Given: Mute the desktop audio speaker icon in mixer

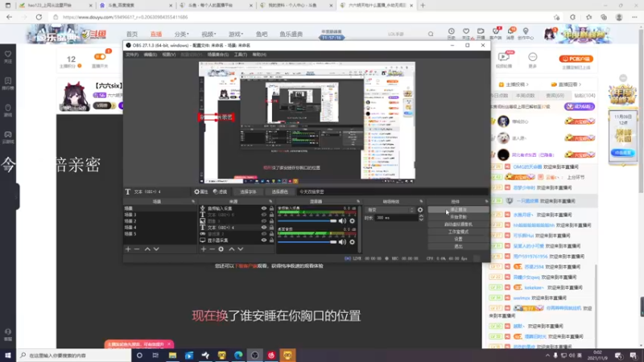Looking at the screenshot, I should tap(342, 242).
